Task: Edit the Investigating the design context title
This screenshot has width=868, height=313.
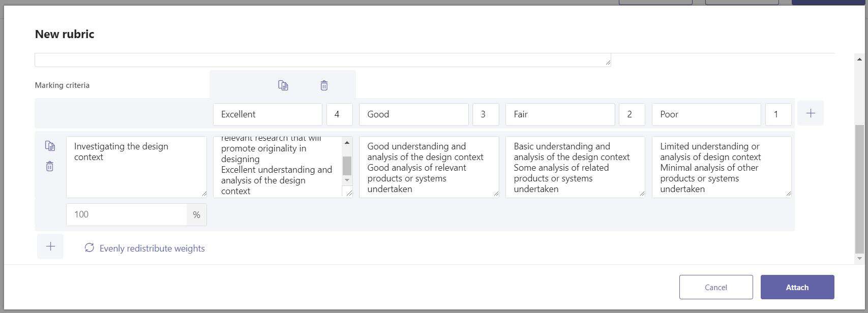Action: (x=136, y=167)
